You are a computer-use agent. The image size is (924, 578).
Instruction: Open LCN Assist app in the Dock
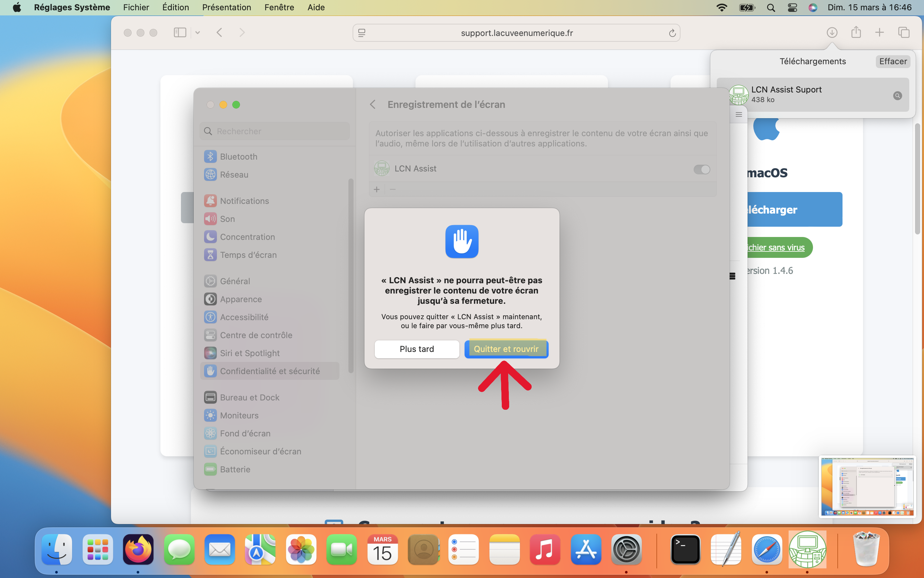[807, 550]
